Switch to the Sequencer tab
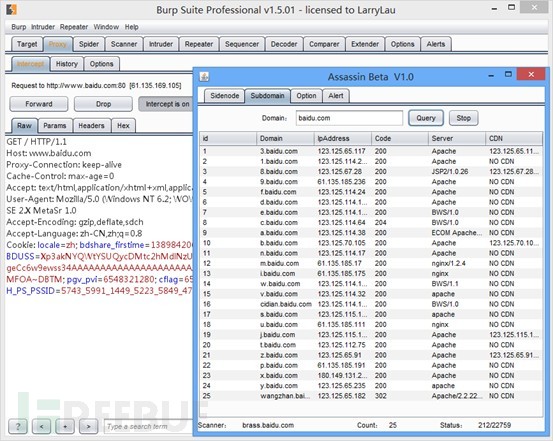This screenshot has width=553, height=441. 242,44
